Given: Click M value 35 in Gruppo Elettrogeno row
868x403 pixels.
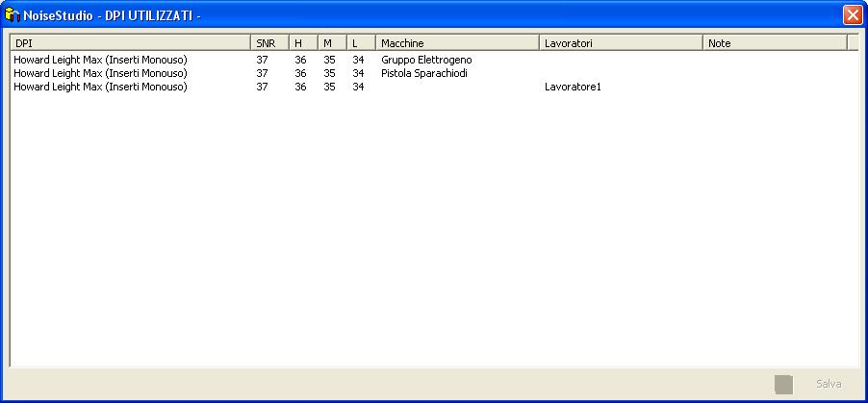Looking at the screenshot, I should click(329, 60).
